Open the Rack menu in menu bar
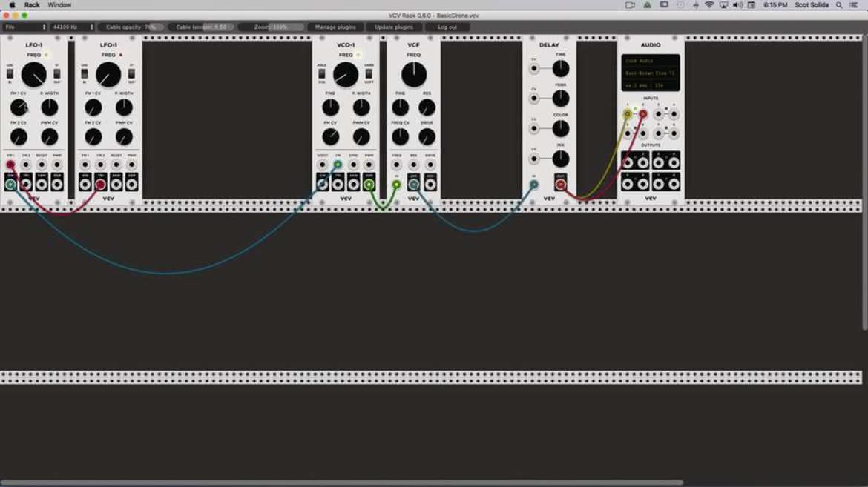This screenshot has width=868, height=487. pyautogui.click(x=32, y=5)
